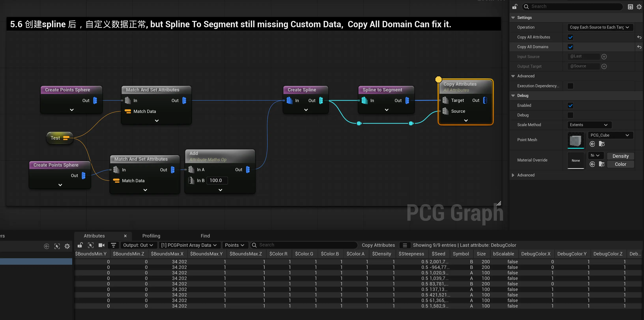Toggle the Debug Enabled checkbox
This screenshot has height=320, width=644.
coord(570,106)
